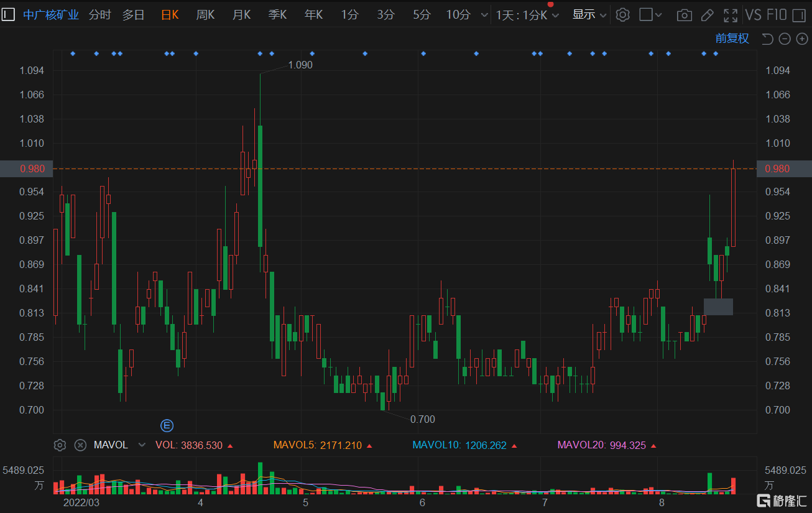This screenshot has height=513, width=812.
Task: Select the 3分 three-minute period
Action: tap(385, 15)
